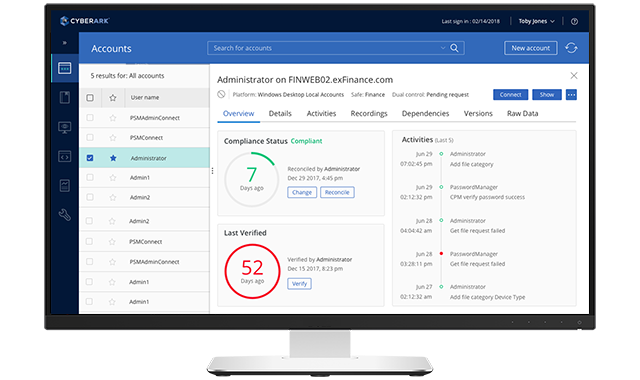This screenshot has width=640, height=380.
Task: Click the red Jun 28 03:28:11 pm dot
Action: tap(441, 253)
